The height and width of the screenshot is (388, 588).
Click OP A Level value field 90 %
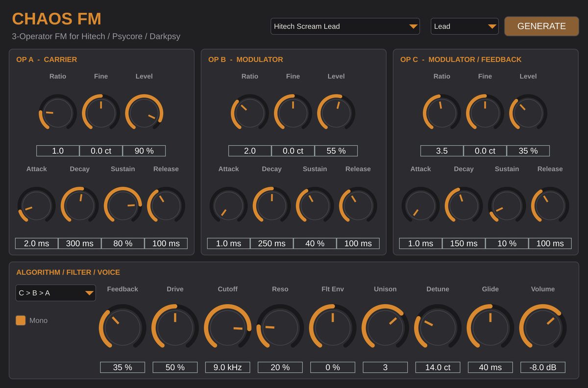tap(144, 151)
